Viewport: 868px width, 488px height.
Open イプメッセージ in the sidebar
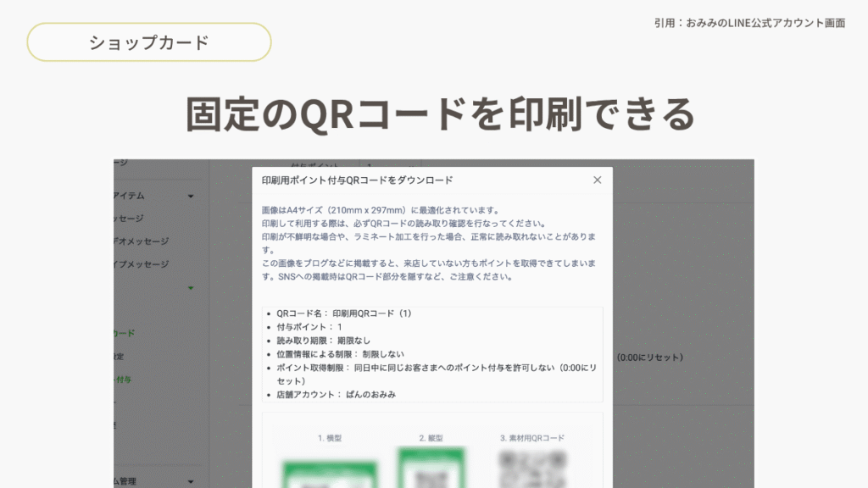[142, 264]
